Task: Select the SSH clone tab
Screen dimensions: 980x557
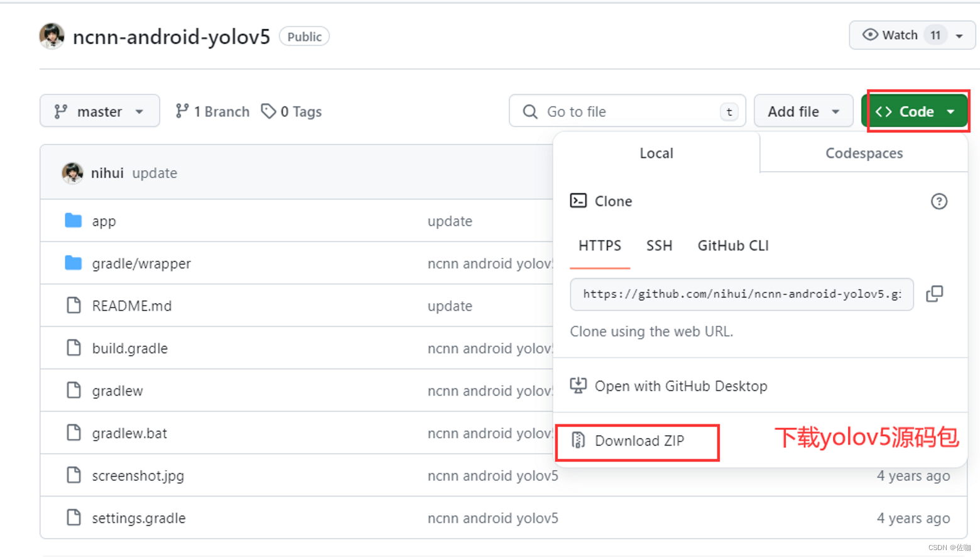Action: [659, 246]
